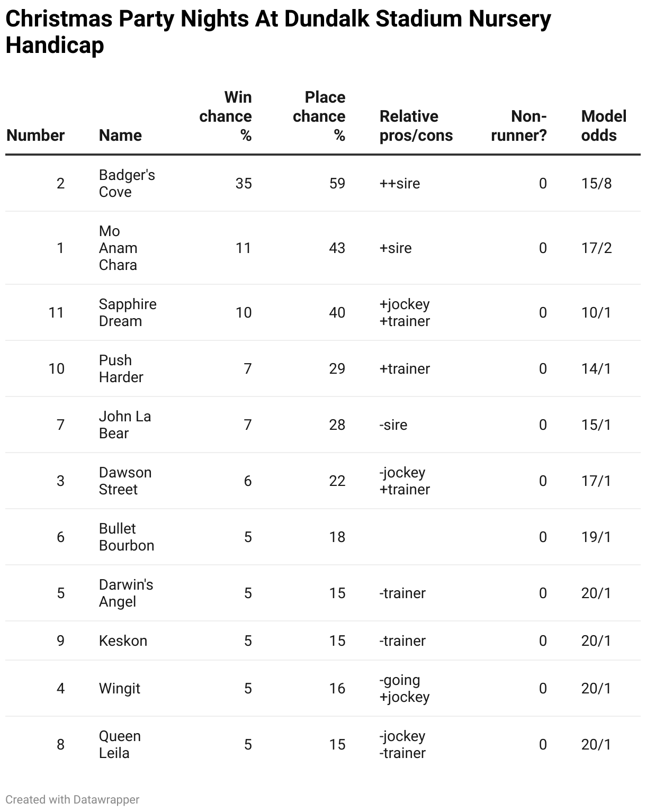Select the Win chance % header
Screen dimensions: 646x812
coord(226,116)
